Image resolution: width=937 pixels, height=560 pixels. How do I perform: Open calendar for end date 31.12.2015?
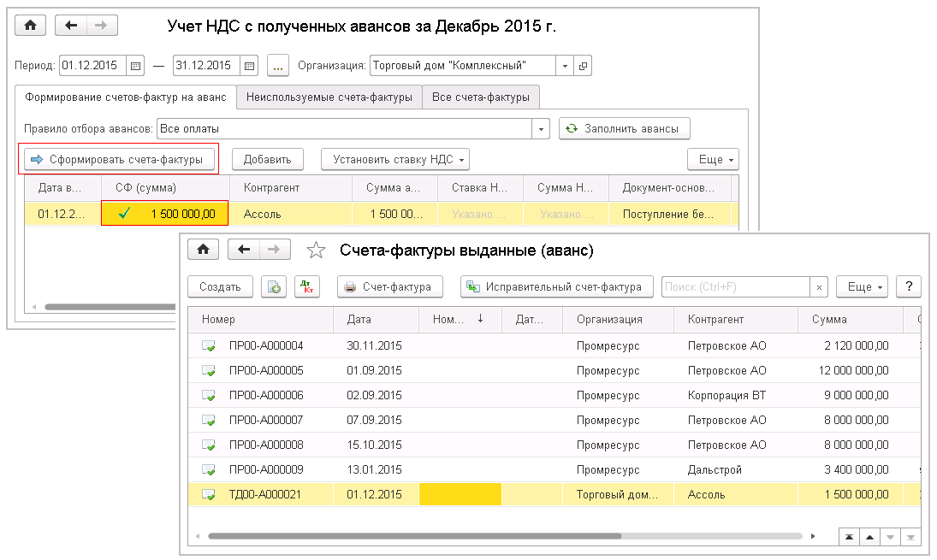[249, 66]
